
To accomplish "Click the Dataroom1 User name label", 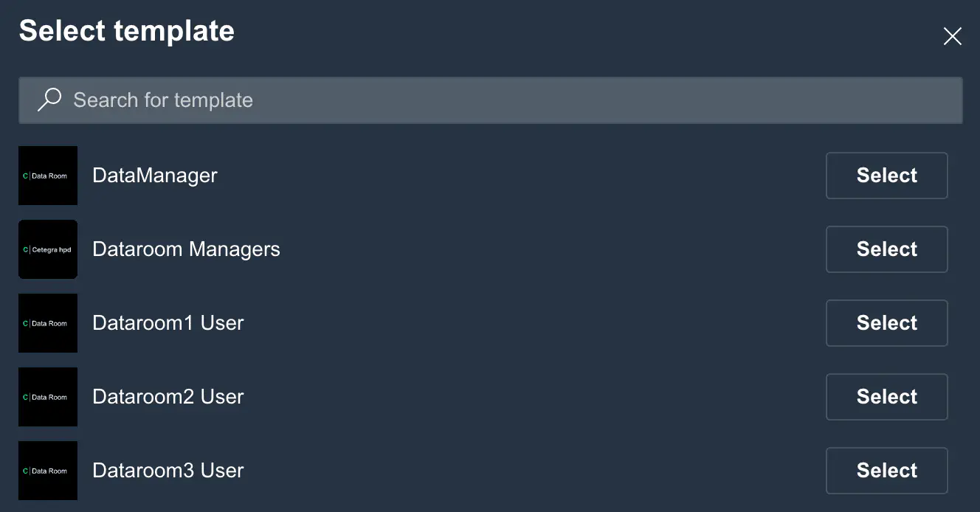I will (x=168, y=323).
